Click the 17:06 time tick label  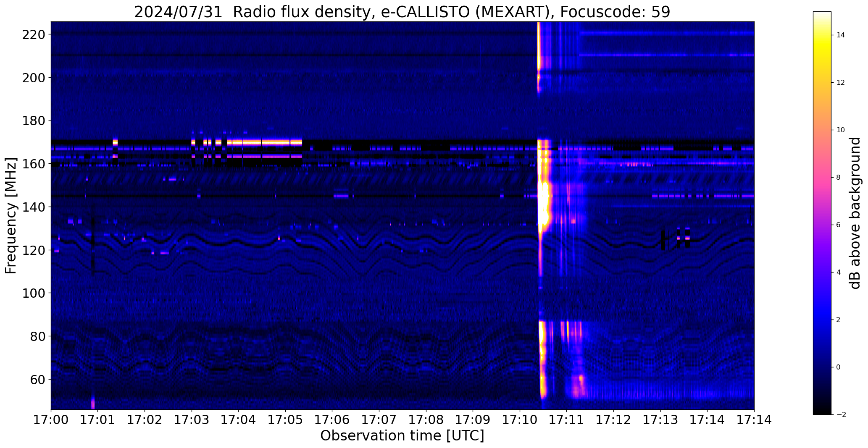tap(332, 420)
